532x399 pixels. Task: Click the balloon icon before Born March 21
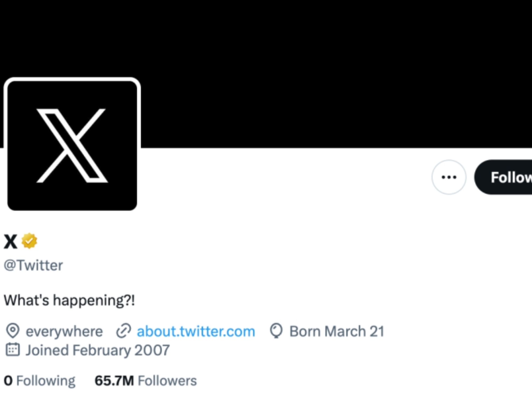click(x=276, y=331)
